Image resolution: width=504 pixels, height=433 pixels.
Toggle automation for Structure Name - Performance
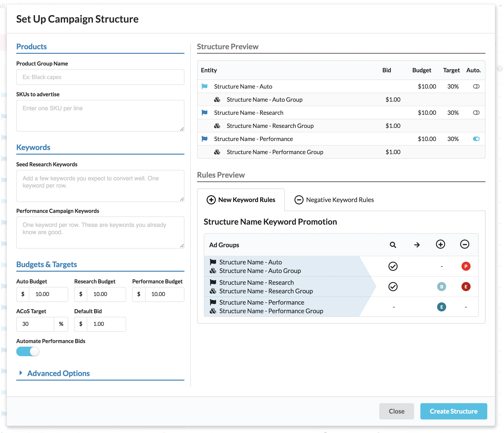point(476,139)
